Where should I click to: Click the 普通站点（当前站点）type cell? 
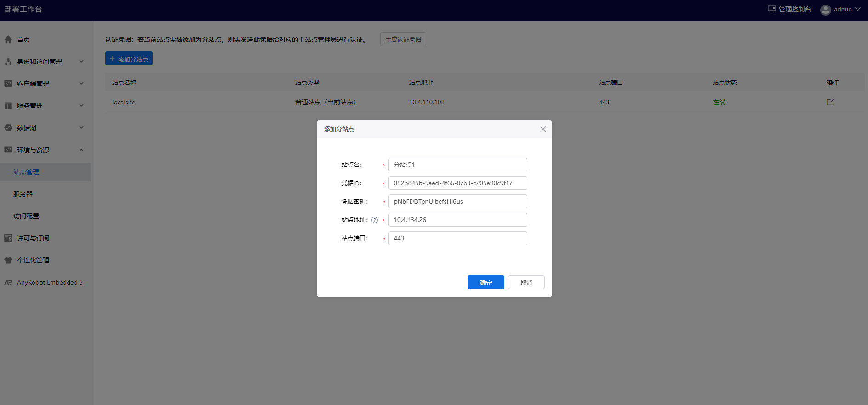[x=325, y=102]
